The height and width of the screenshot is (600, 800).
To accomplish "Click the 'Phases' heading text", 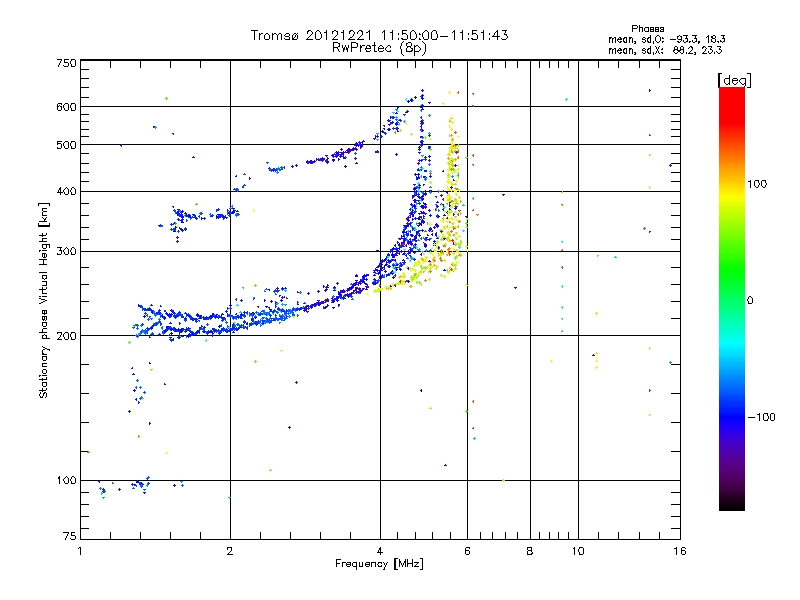I will coord(647,29).
